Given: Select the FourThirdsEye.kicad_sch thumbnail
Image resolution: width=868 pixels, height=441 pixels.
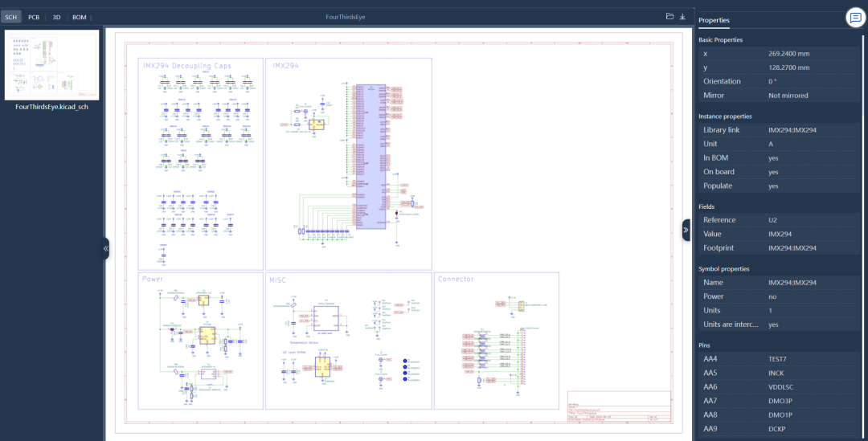Looking at the screenshot, I should point(52,65).
